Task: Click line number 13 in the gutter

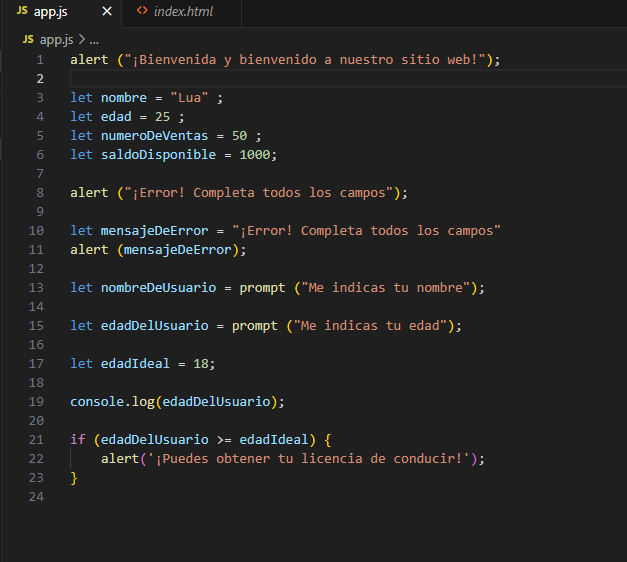Action: 36,288
